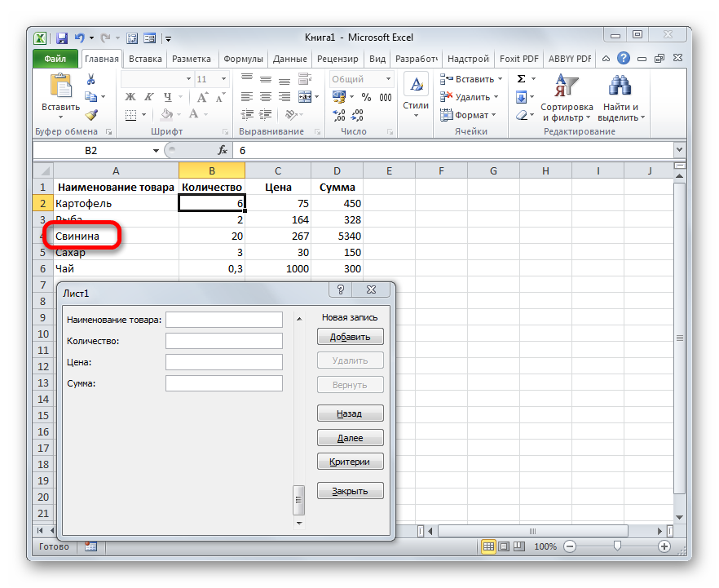Click the Наименование товара input field
Screen dimensions: 719x588
[x=223, y=320]
